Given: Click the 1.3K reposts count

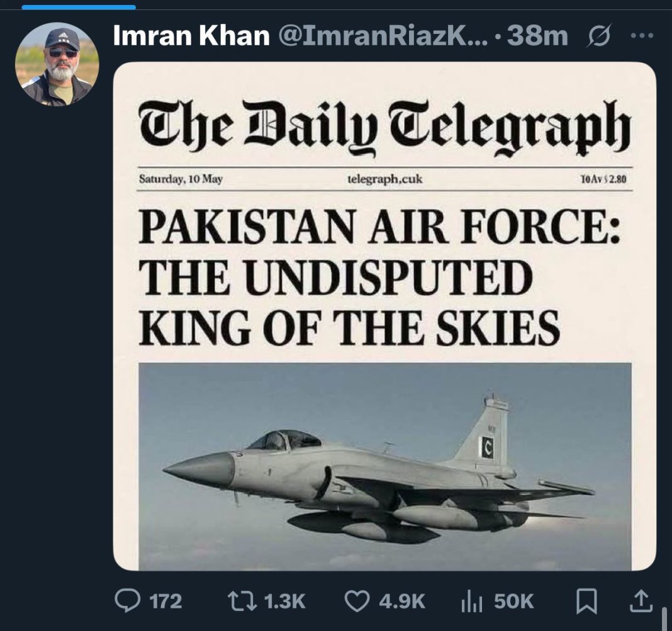Looking at the screenshot, I should click(284, 601).
